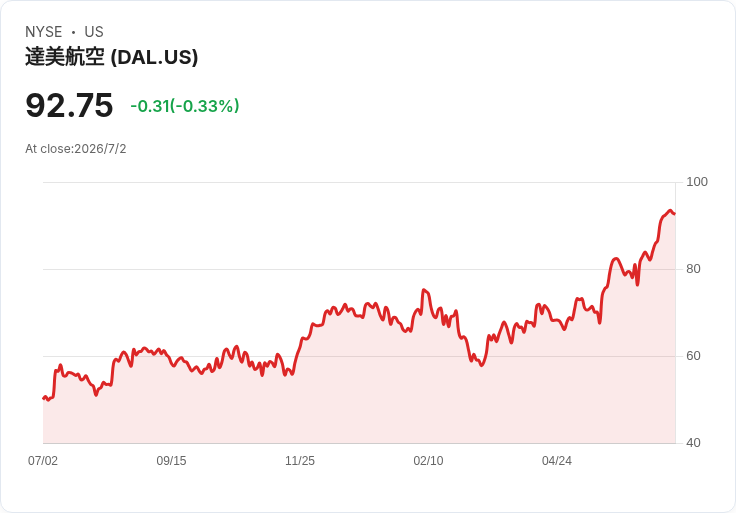Select the 04/24 date axis label
736x513 pixels.
click(x=557, y=461)
